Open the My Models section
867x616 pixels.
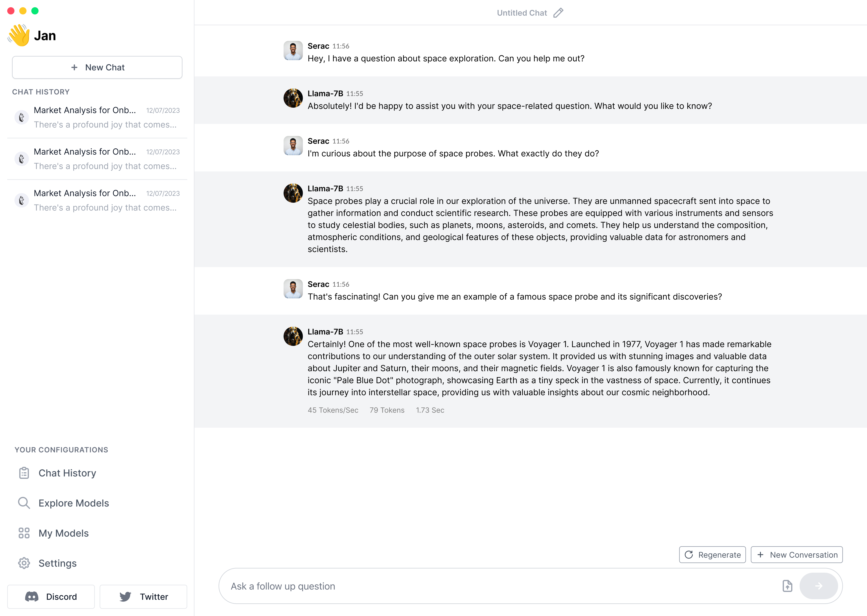(x=63, y=533)
